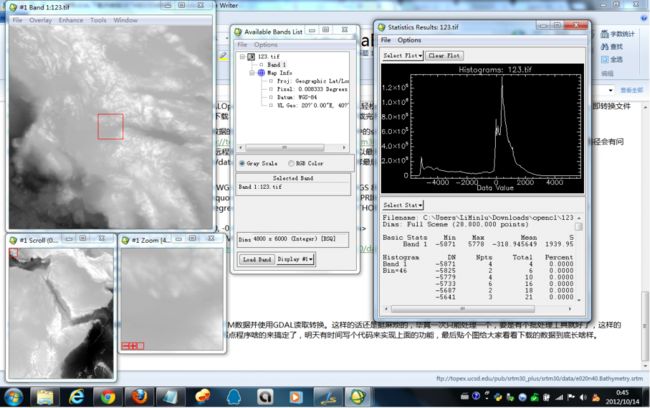Click the ENVI icon in Statistics Results title
The width and height of the screenshot is (650, 408).
381,27
